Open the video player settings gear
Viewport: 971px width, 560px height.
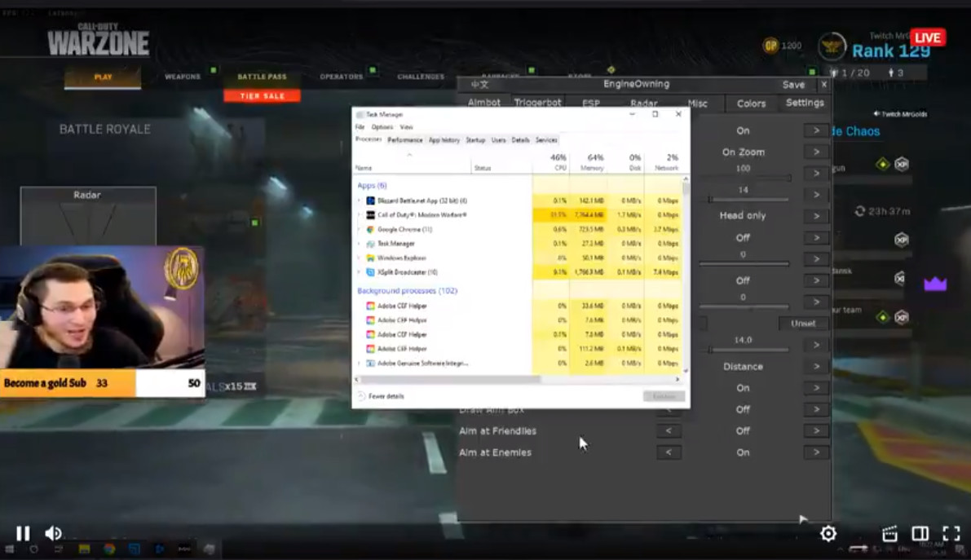click(x=828, y=533)
